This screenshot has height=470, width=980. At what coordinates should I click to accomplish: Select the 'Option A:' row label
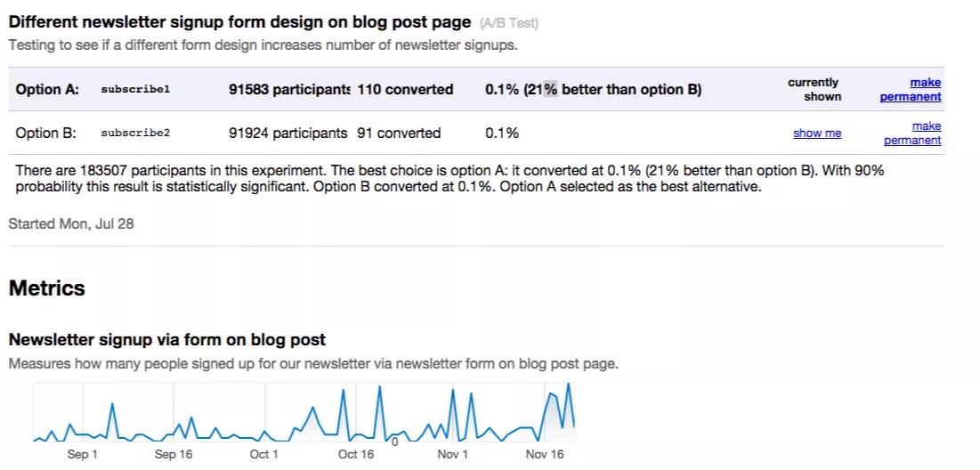(x=47, y=90)
